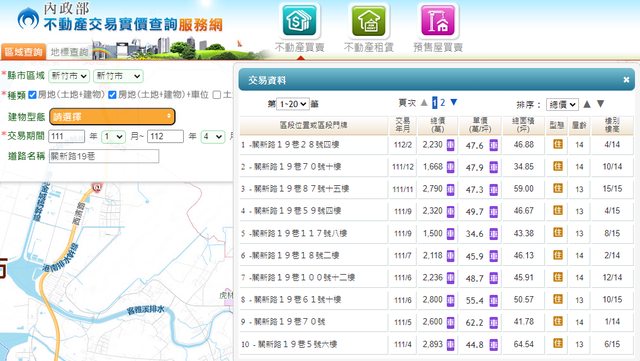Sort results ascending with the up triangle
640x361 pixels.
tap(587, 104)
